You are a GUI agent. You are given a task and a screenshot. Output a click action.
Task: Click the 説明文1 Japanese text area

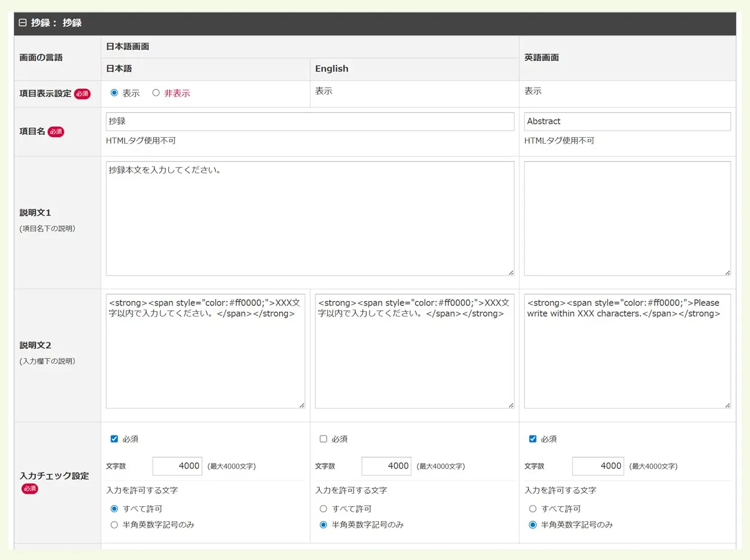point(309,218)
